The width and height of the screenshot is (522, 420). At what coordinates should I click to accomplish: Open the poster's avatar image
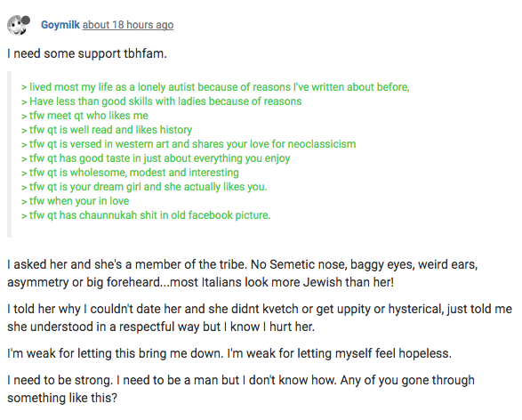tap(19, 25)
